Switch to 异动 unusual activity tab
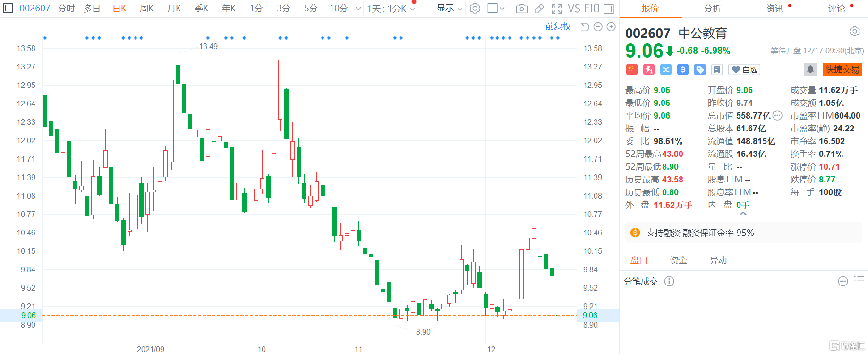This screenshot has height=354, width=868. tap(718, 260)
